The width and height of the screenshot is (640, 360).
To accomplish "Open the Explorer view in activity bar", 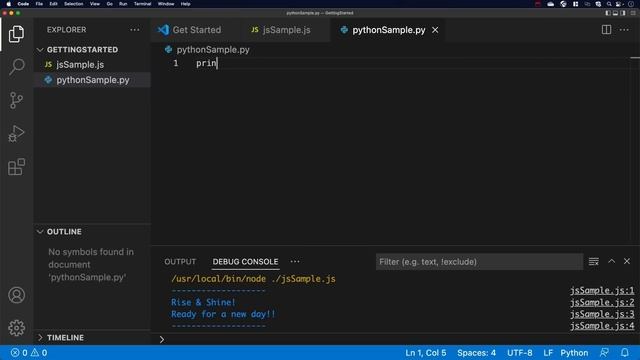I will pyautogui.click(x=16, y=34).
